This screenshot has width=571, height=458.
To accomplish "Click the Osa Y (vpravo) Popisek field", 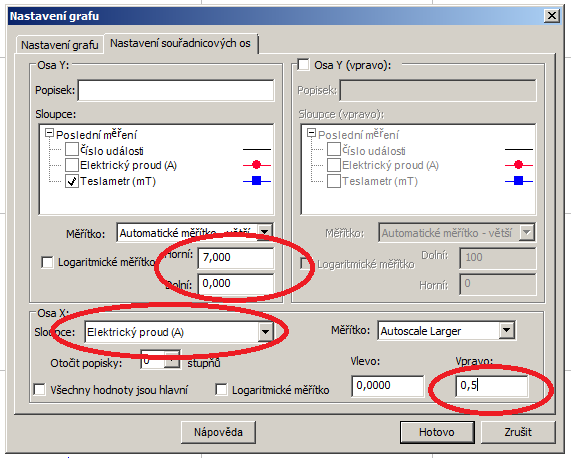I will pyautogui.click(x=438, y=90).
